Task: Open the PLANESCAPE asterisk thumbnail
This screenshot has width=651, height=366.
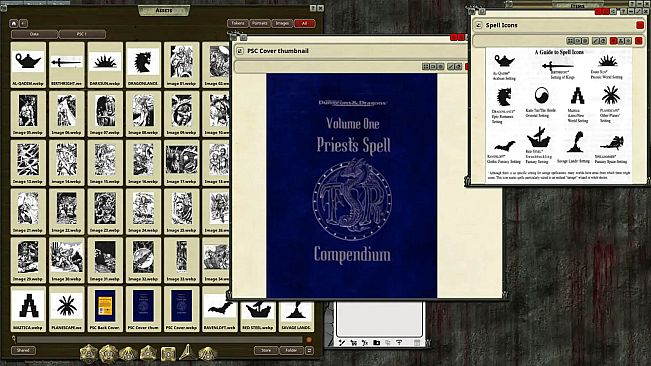Action: (66, 309)
